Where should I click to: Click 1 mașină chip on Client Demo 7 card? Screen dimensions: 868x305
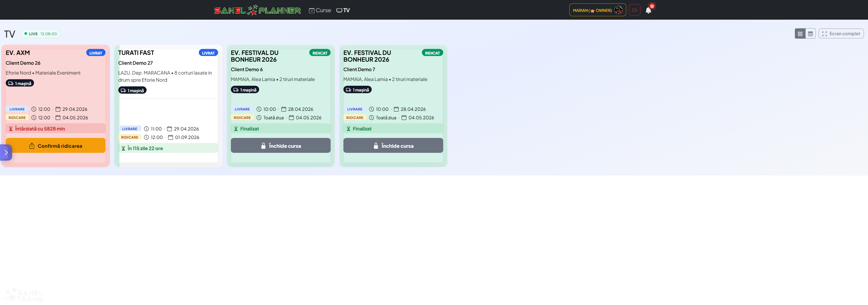(x=357, y=90)
